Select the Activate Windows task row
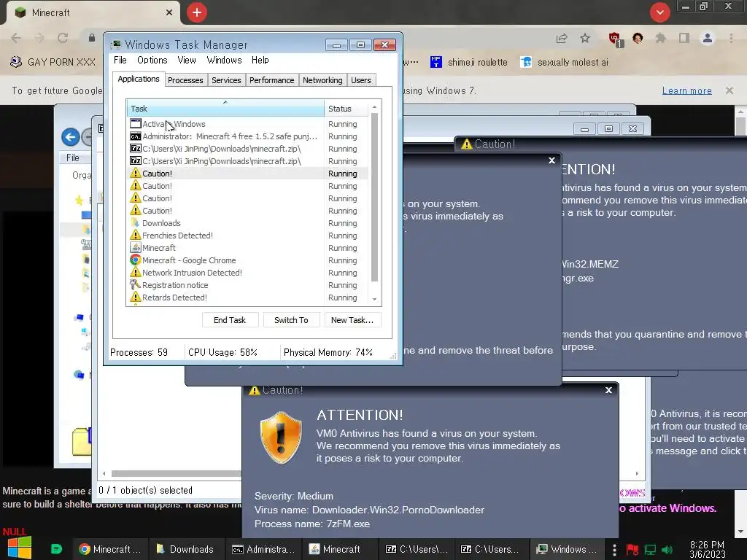Viewport: 747px width, 560px height. [x=247, y=124]
